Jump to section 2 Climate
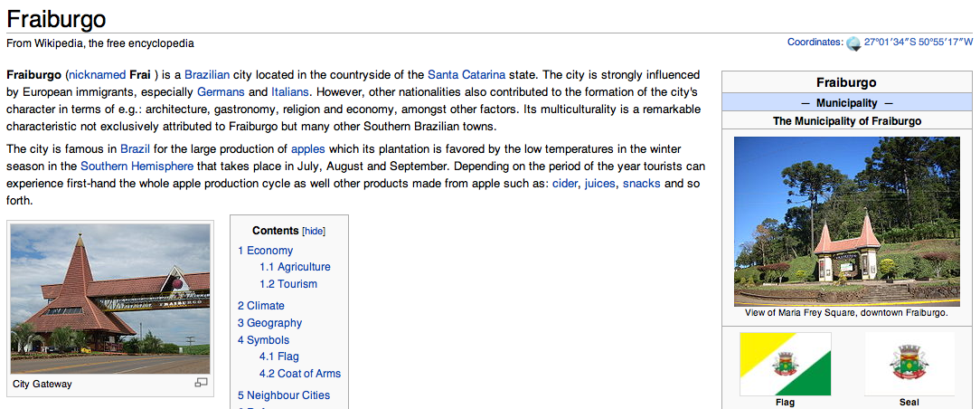 click(260, 306)
